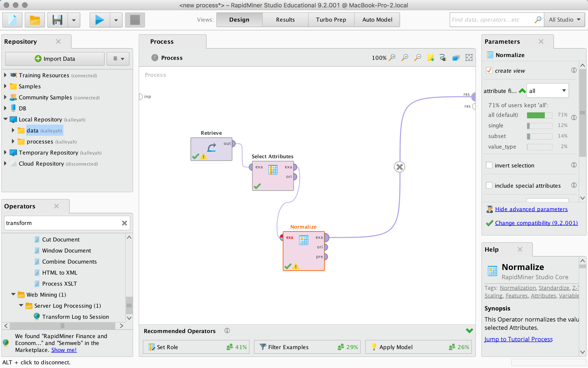Open the Auto Model view
Image resolution: width=588 pixels, height=368 pixels.
(377, 20)
